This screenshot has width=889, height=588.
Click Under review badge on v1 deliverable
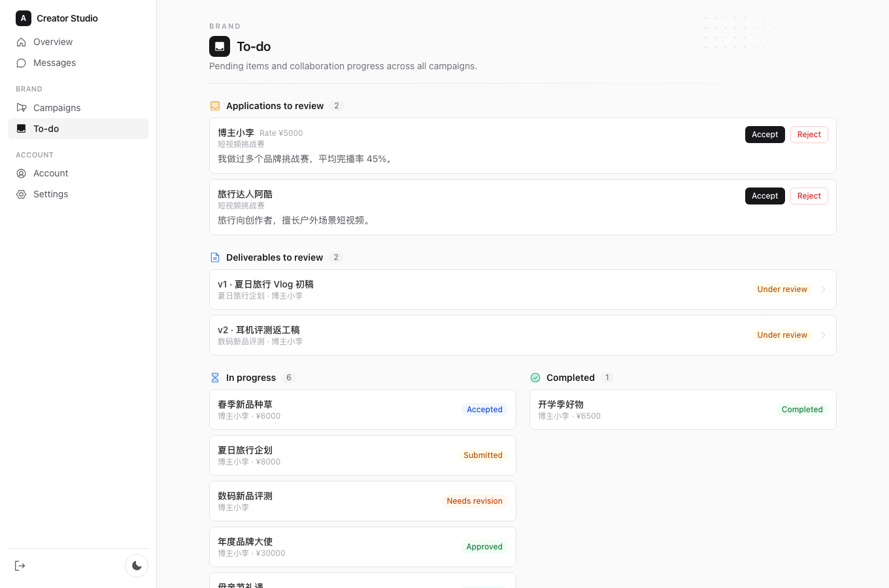point(782,289)
